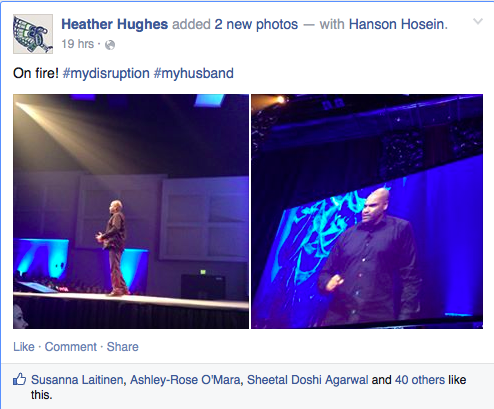Open the 2 new photos link

point(256,24)
